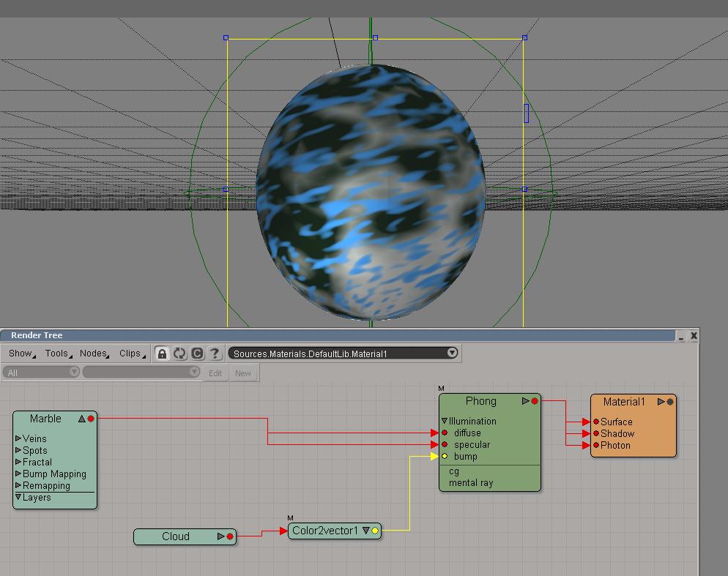The width and height of the screenshot is (728, 576).
Task: Click top-center blue handle of selection box
Action: pyautogui.click(x=375, y=37)
